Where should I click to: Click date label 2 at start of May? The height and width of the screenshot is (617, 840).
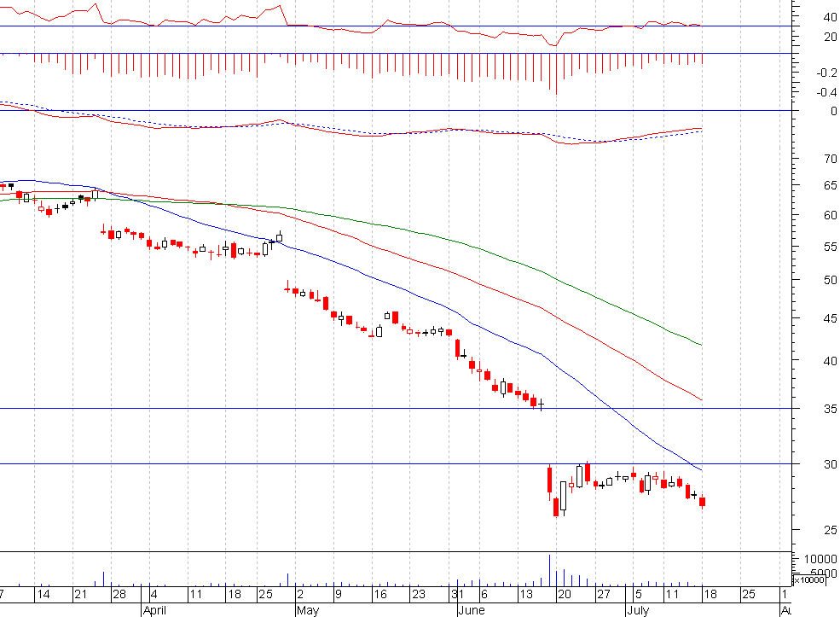[x=300, y=594]
